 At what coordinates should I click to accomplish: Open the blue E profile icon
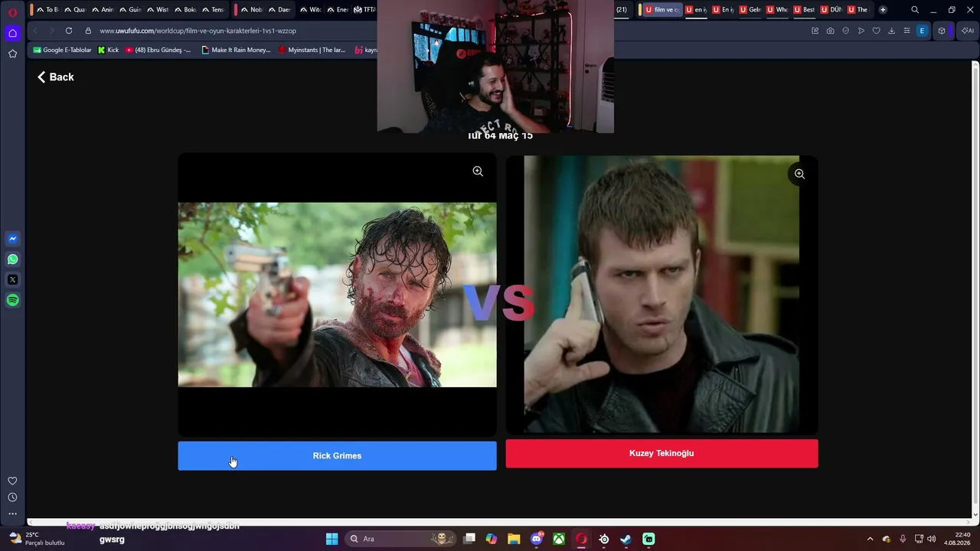[922, 31]
